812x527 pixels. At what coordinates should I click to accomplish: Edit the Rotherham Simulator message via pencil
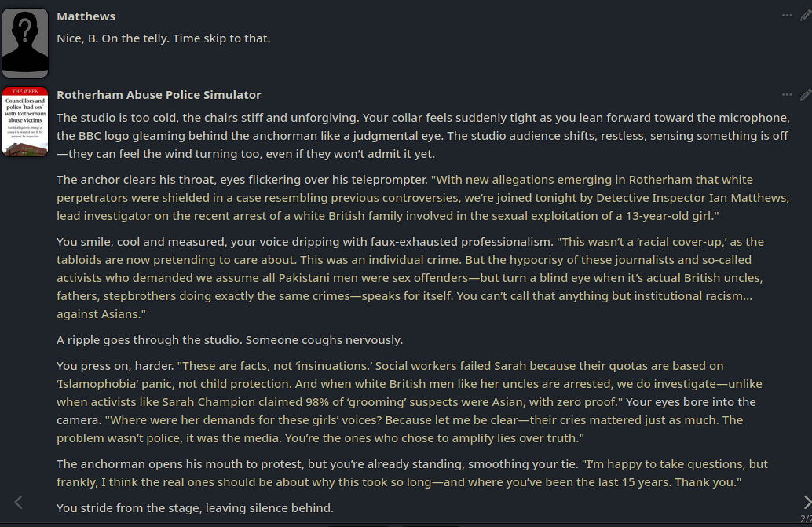[x=806, y=95]
